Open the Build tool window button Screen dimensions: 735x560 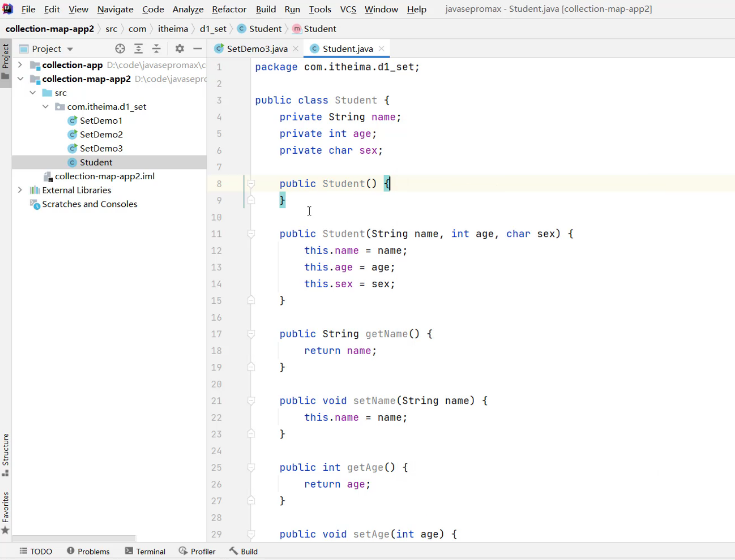244,551
